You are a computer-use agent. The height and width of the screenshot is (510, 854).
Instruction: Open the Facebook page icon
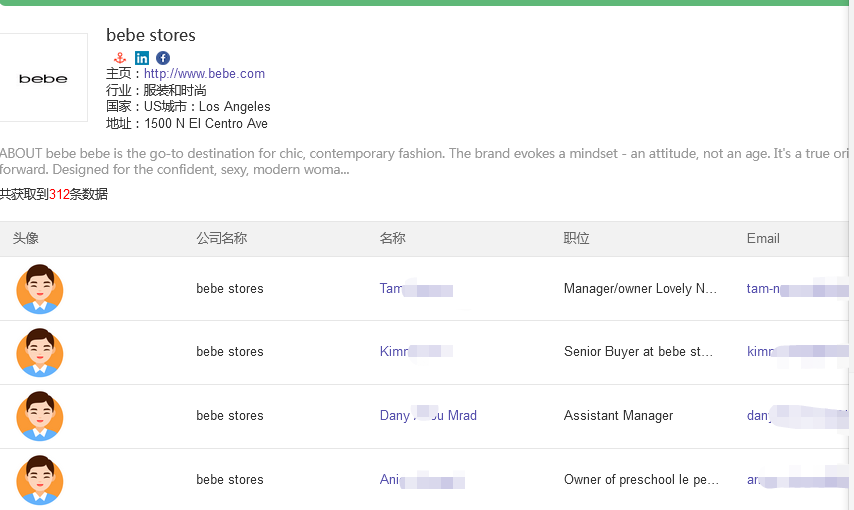coord(163,58)
